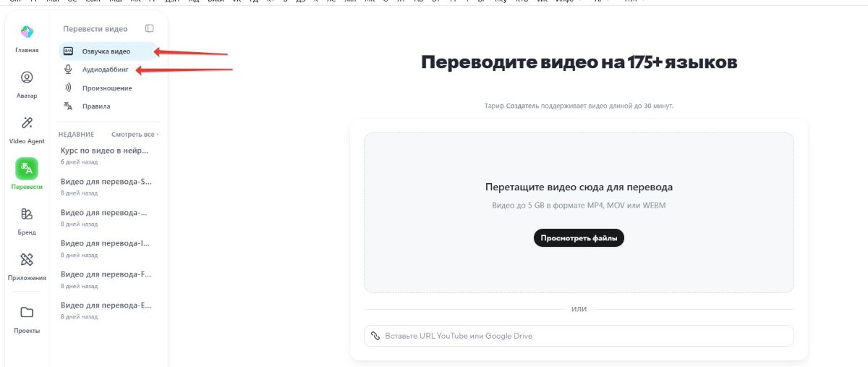Click the Просмотреть файлы button

click(579, 237)
